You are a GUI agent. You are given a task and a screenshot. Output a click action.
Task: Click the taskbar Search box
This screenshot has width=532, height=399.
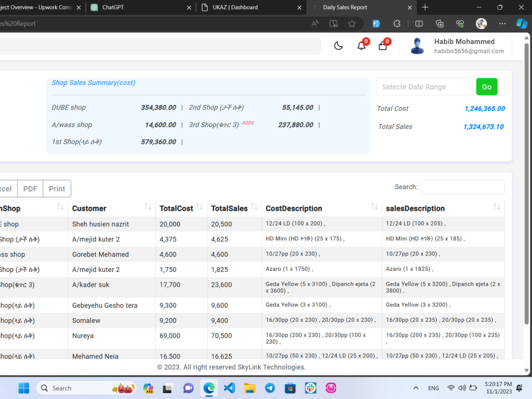click(86, 388)
